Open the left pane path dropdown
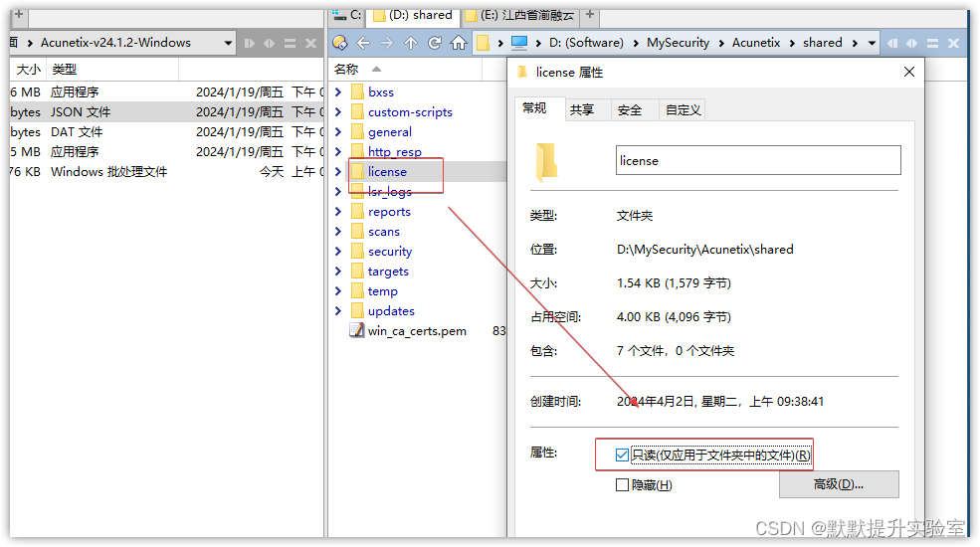The width and height of the screenshot is (980, 547). [x=228, y=43]
